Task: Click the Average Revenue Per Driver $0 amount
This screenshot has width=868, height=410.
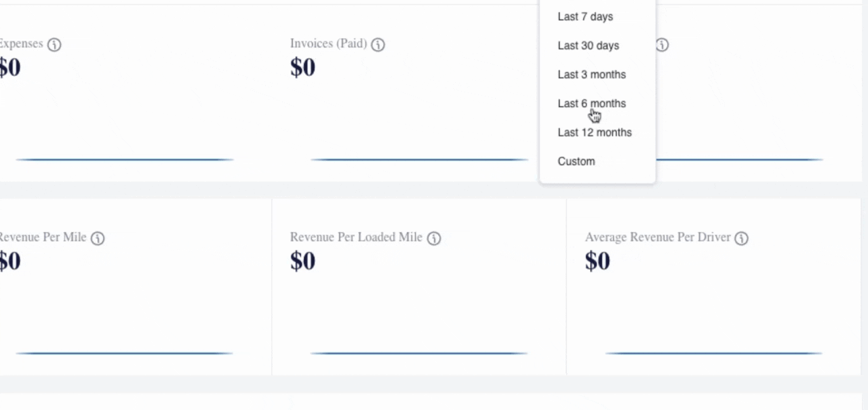Action: tap(597, 261)
